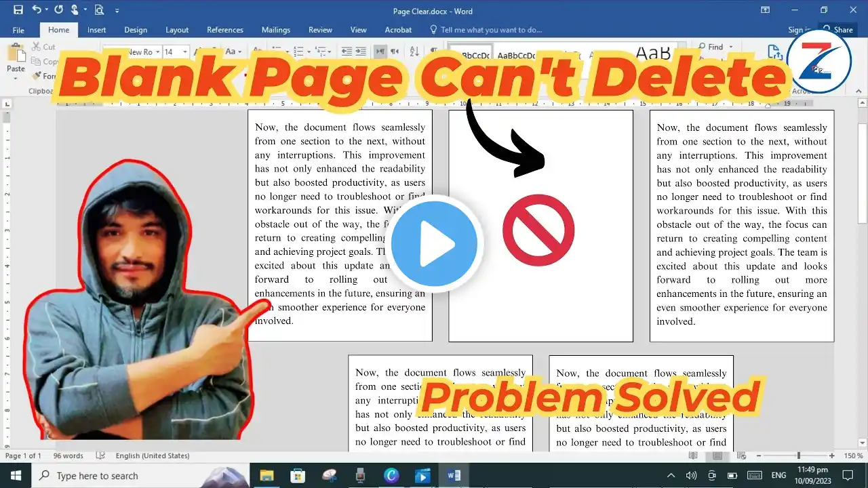Toggle Touch/Mouse mode in Quick Access Toolbar
The width and height of the screenshot is (868, 488).
75,10
